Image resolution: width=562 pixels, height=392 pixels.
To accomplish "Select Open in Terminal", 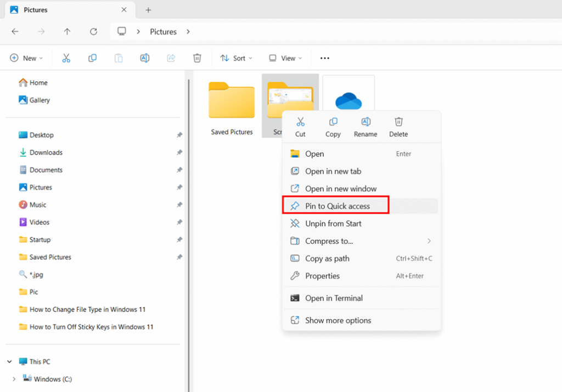I will click(x=361, y=298).
